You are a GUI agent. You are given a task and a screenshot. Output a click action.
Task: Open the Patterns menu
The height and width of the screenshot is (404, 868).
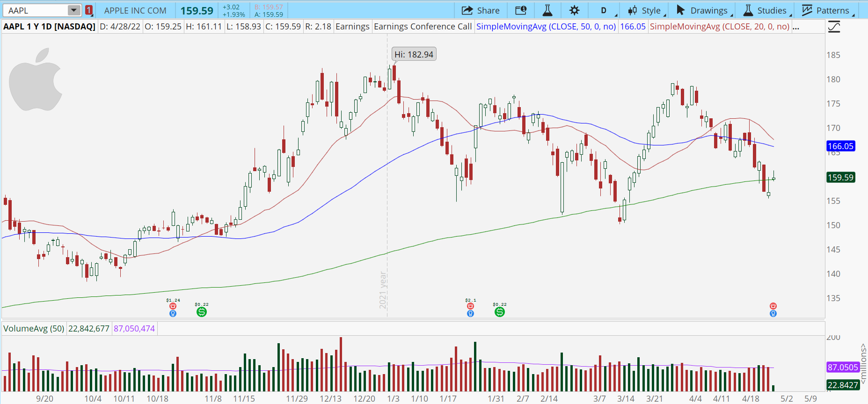pos(828,10)
